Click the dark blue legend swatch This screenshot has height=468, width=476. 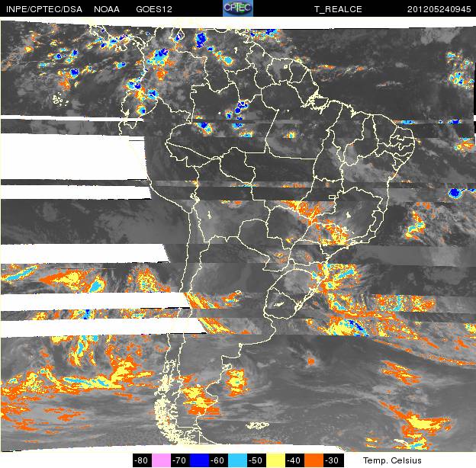coord(199,460)
